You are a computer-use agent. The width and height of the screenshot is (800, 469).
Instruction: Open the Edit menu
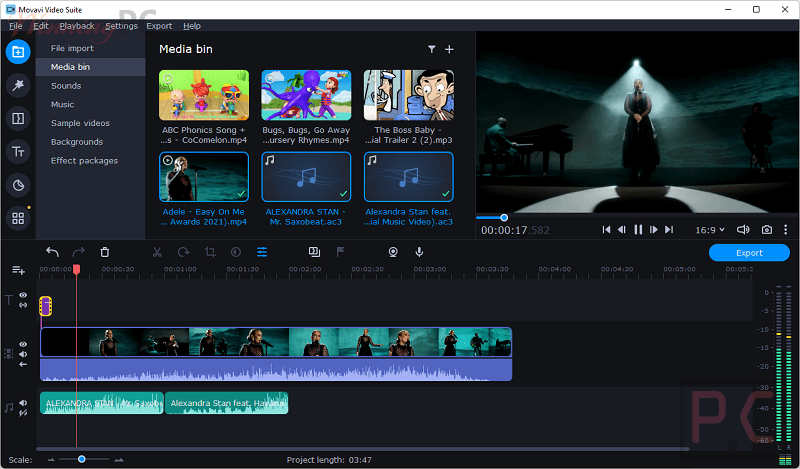tap(41, 26)
